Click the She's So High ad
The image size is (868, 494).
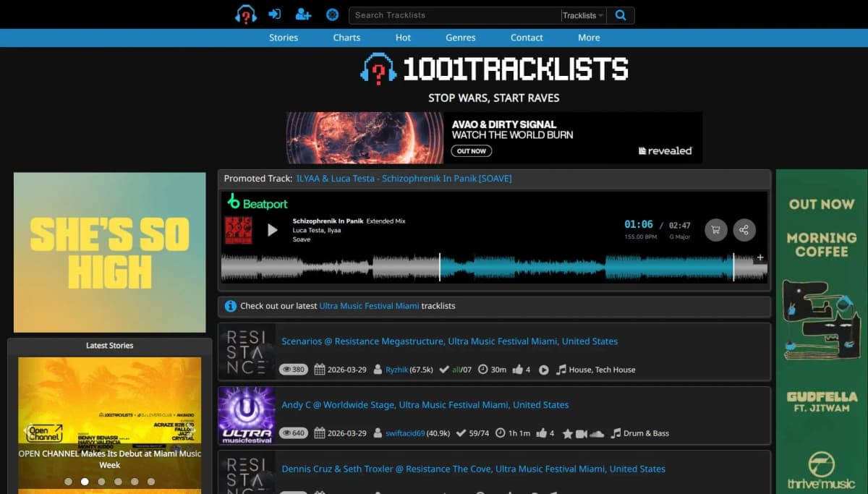click(110, 252)
